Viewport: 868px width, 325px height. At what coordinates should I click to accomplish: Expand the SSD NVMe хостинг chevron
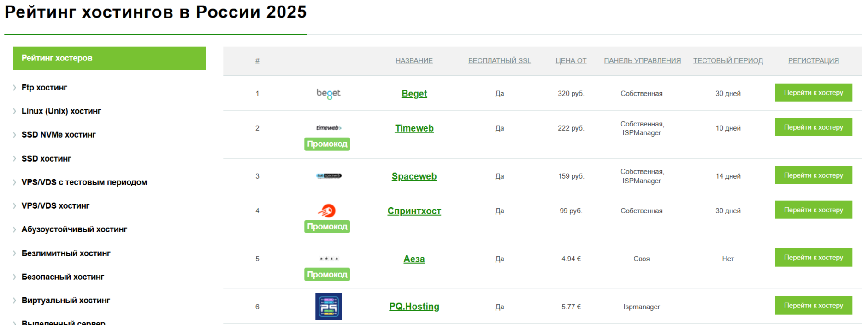pos(14,135)
